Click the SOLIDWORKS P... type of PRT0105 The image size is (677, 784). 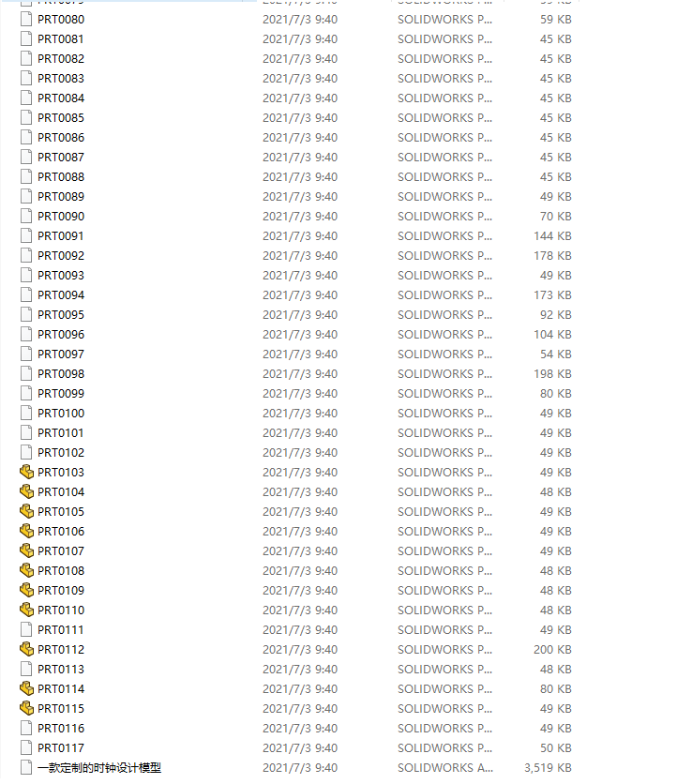click(444, 511)
